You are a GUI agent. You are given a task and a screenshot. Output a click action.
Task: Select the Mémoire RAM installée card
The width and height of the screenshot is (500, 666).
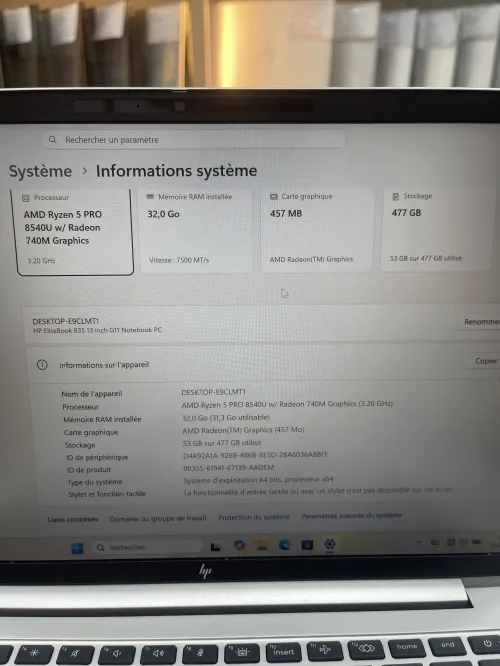[196, 231]
